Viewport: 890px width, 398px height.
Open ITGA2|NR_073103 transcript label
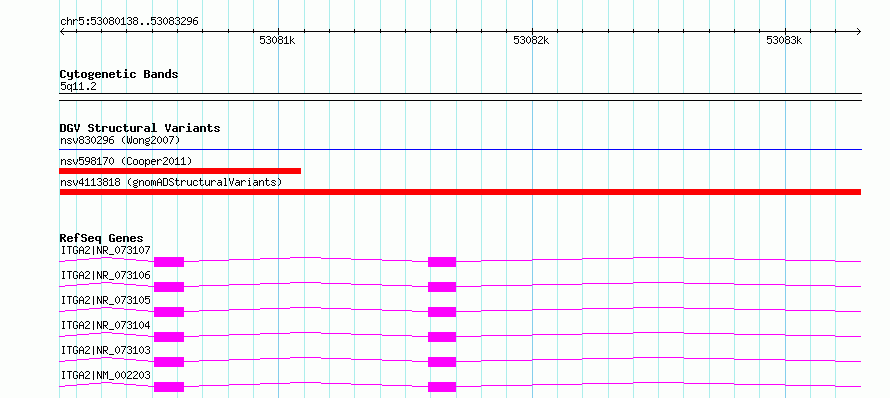point(106,350)
